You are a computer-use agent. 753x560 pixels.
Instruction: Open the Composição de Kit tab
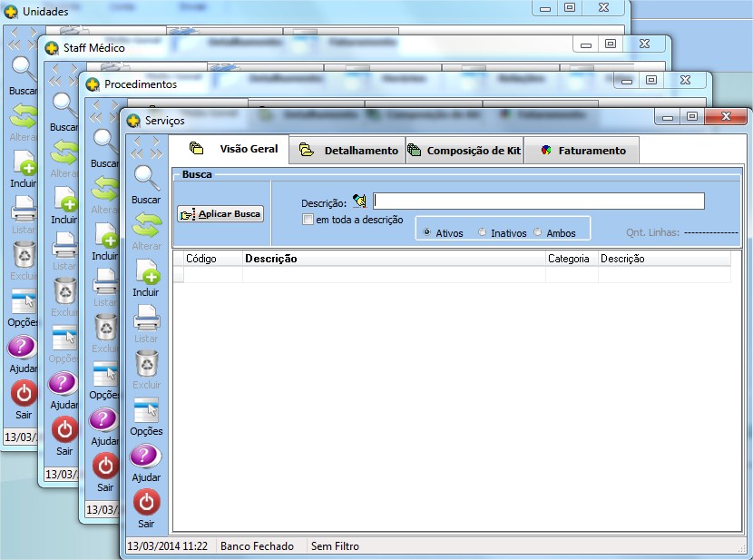pos(464,151)
